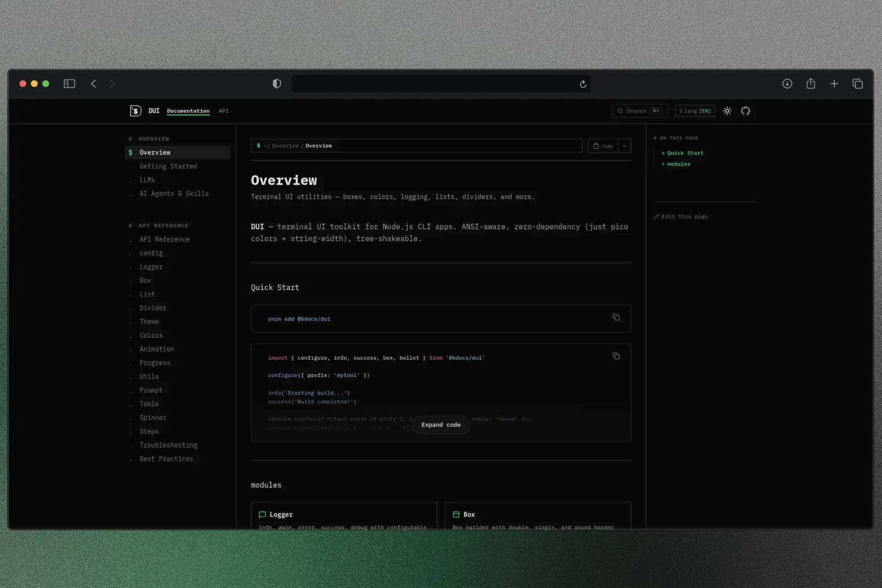Copy the import code block
The image size is (882, 588).
tap(616, 356)
